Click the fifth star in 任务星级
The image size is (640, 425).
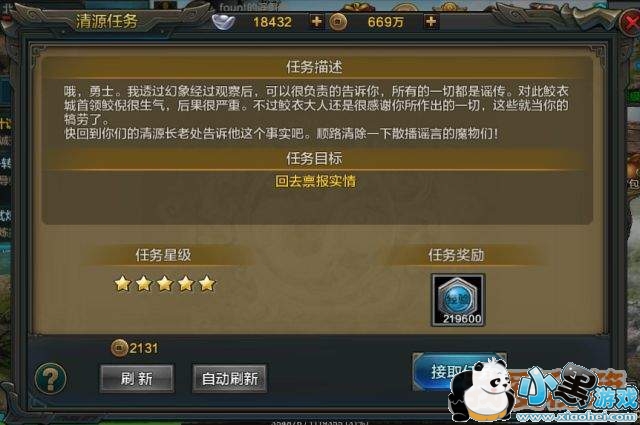coord(207,283)
